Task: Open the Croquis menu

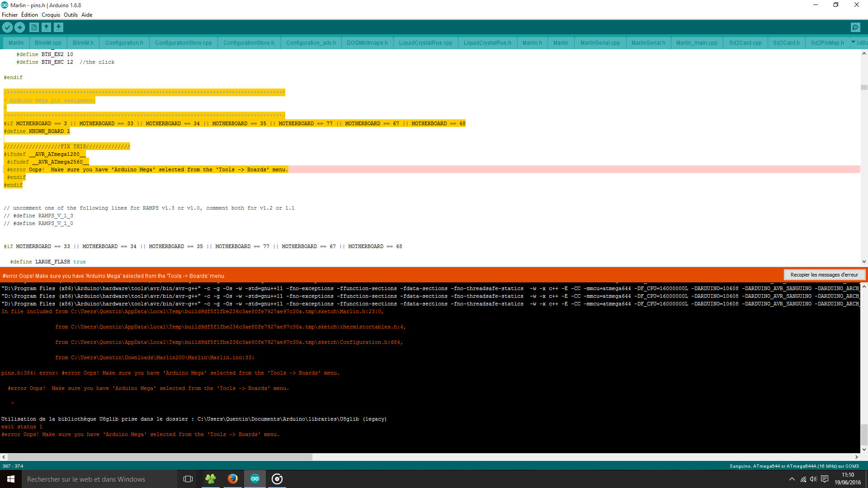Action: click(x=51, y=15)
